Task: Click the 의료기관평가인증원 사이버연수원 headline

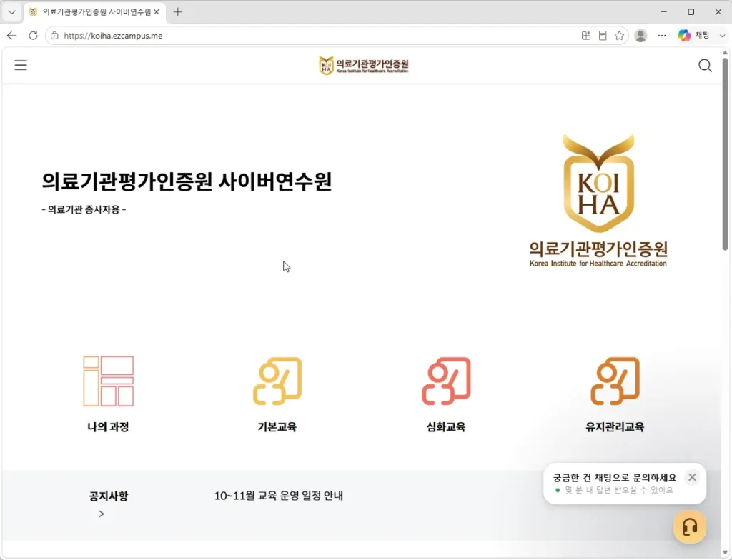Action: 187,181
